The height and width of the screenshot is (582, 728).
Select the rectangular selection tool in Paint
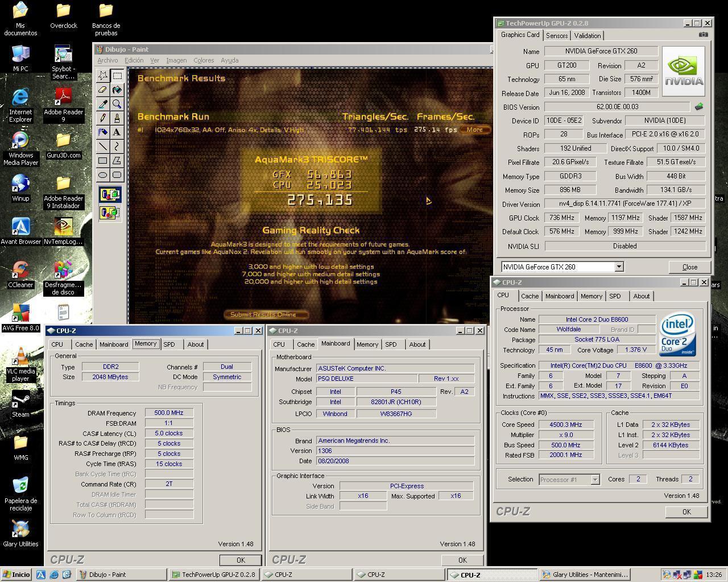click(x=117, y=76)
